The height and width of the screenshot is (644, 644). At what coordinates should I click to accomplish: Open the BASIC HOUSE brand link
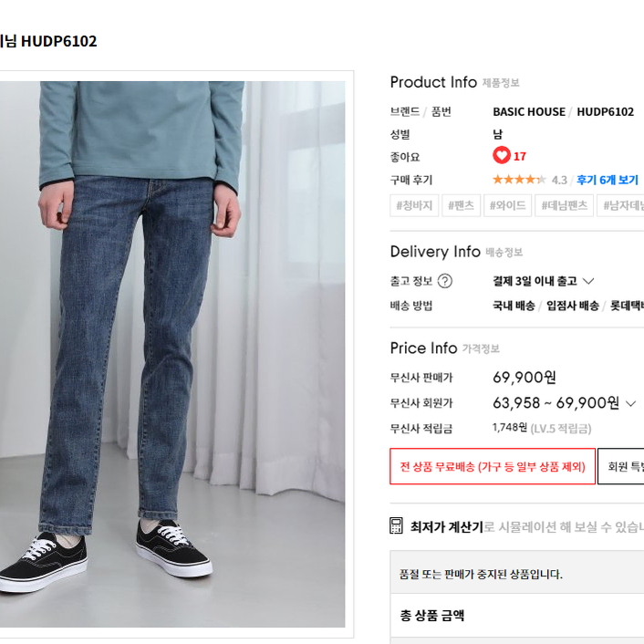point(529,111)
